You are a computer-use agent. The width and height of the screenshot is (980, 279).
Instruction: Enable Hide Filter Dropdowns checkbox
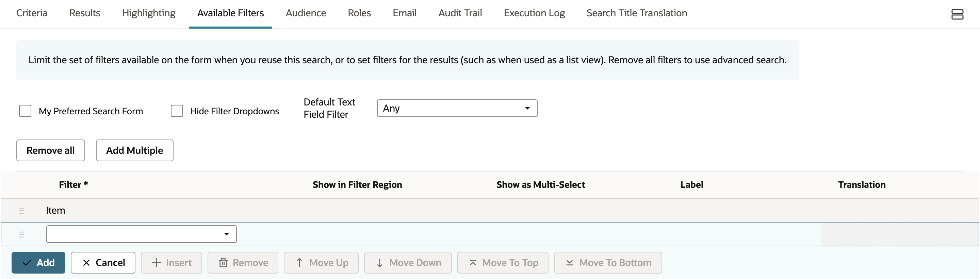click(x=177, y=111)
